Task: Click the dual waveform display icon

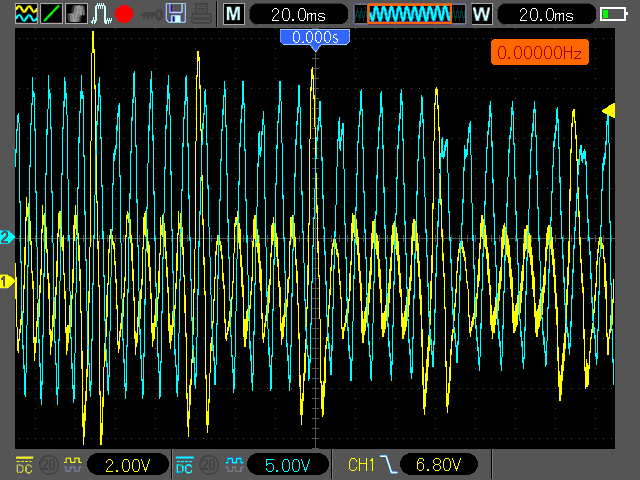Action: [27, 13]
